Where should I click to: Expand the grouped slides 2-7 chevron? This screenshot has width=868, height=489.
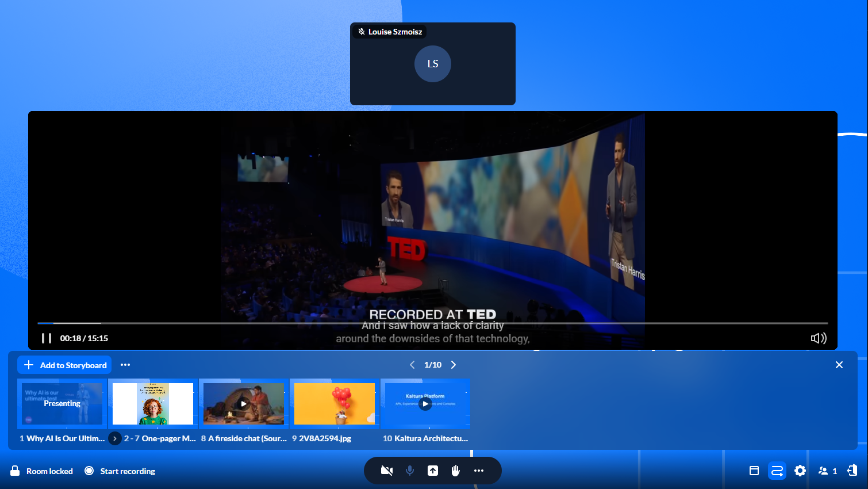click(x=115, y=438)
